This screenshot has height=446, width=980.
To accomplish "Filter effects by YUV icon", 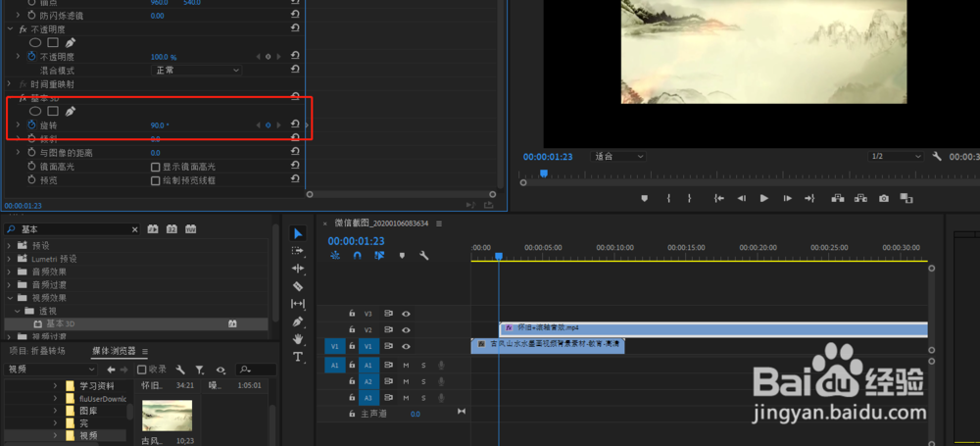I will [x=190, y=229].
